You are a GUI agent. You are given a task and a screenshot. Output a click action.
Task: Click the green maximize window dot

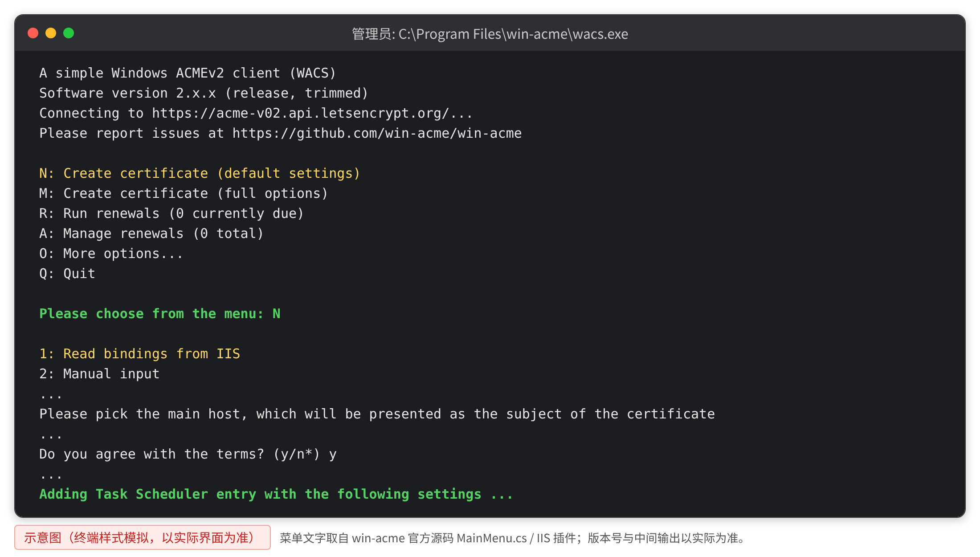(69, 33)
